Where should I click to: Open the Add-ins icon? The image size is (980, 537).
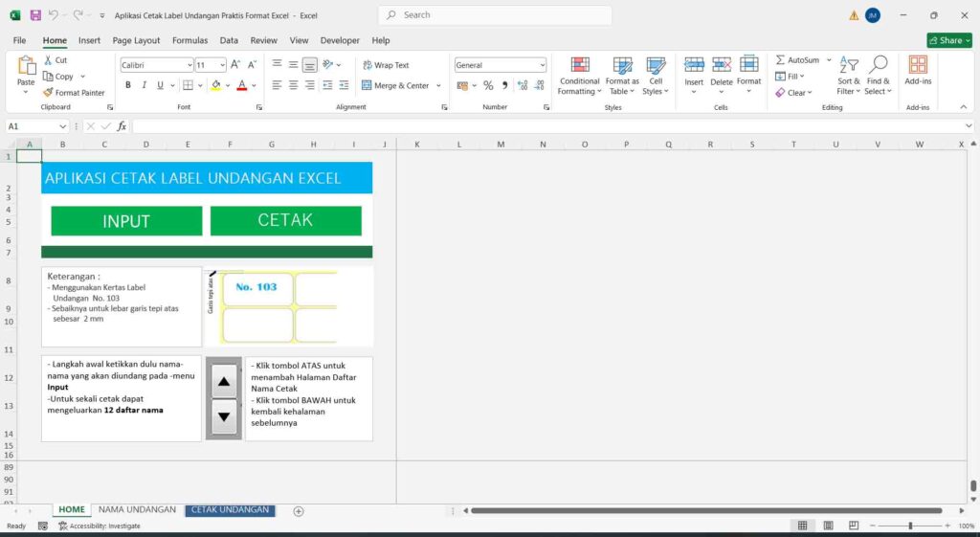pos(918,64)
